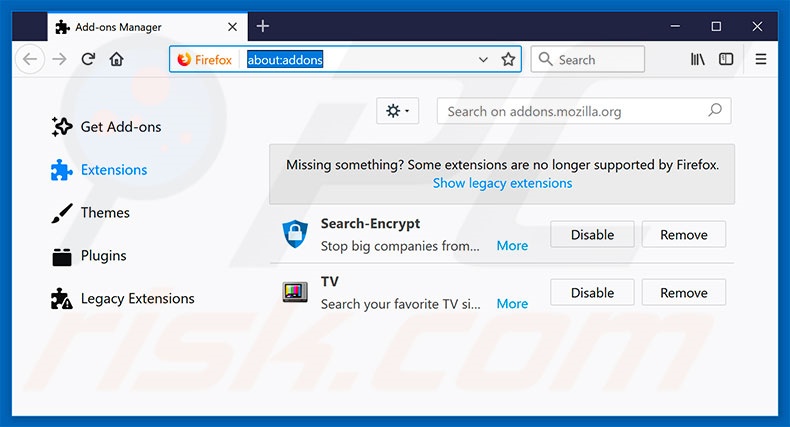Disable the TV extension
Image resolution: width=790 pixels, height=427 pixels.
(592, 293)
